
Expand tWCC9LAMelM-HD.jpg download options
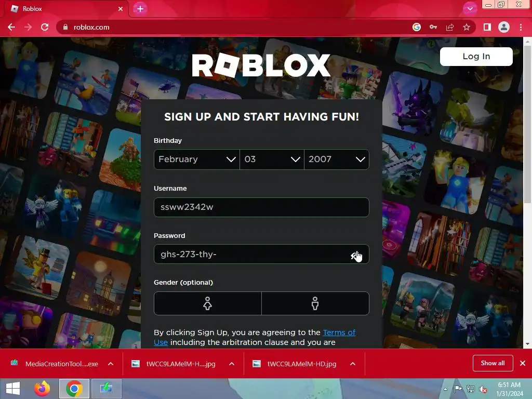point(353,364)
